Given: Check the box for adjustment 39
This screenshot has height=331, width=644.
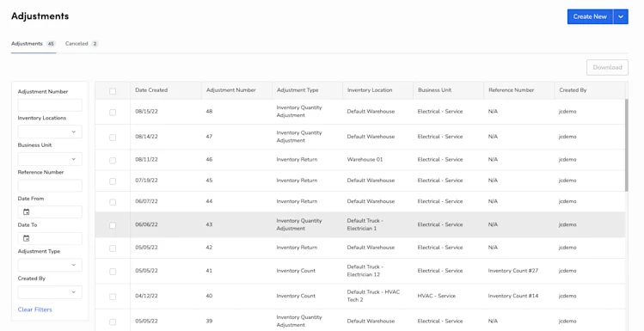Looking at the screenshot, I should (113, 322).
